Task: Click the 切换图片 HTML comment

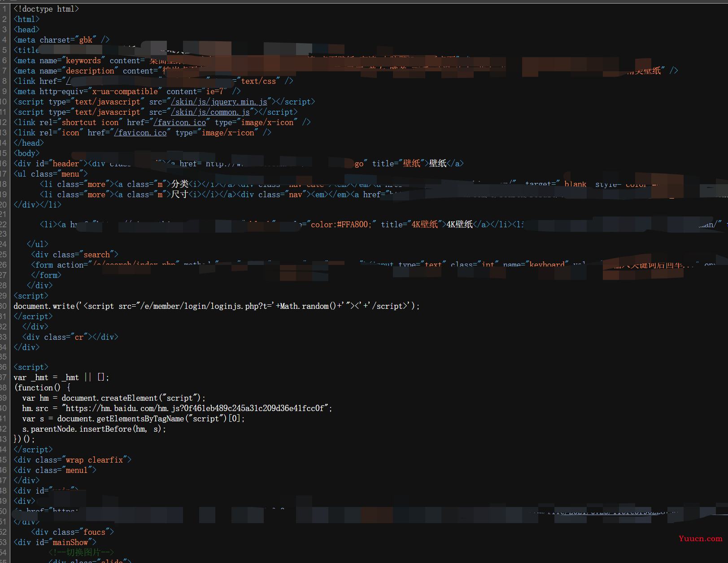Action: (x=81, y=553)
